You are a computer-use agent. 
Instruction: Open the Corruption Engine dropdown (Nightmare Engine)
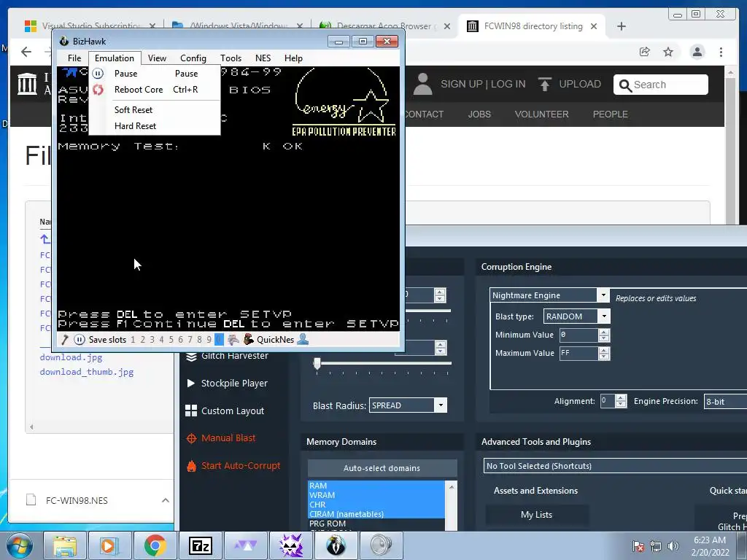click(549, 295)
